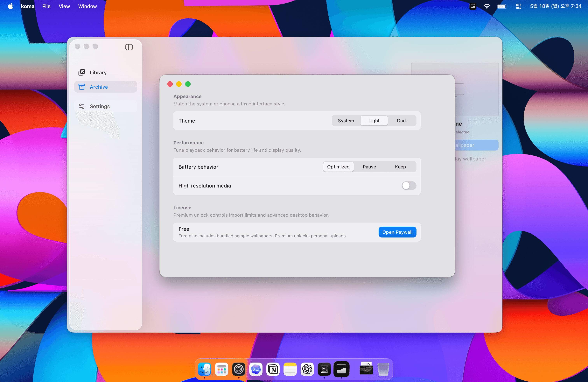Open Trash from the Dock
This screenshot has height=382, width=588.
click(383, 369)
